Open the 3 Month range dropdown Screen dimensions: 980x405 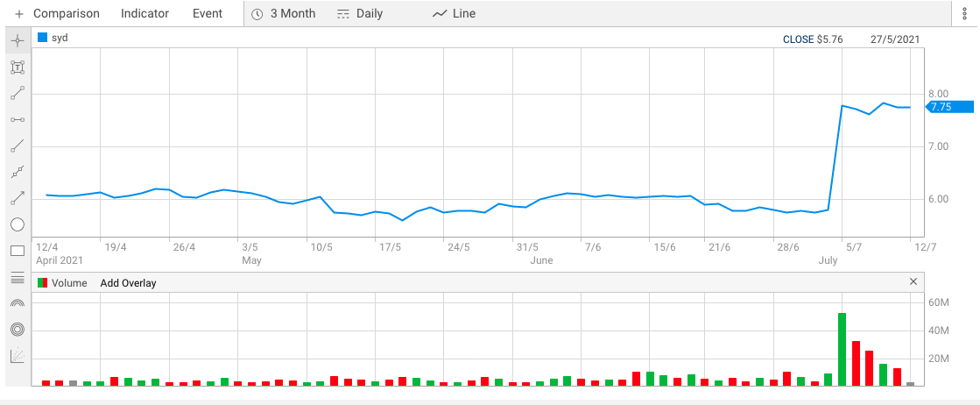293,14
